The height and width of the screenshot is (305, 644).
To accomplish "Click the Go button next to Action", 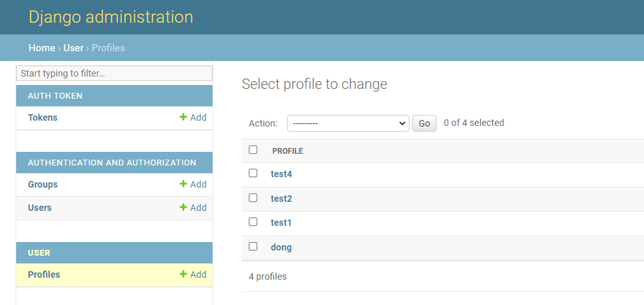I will coord(424,123).
